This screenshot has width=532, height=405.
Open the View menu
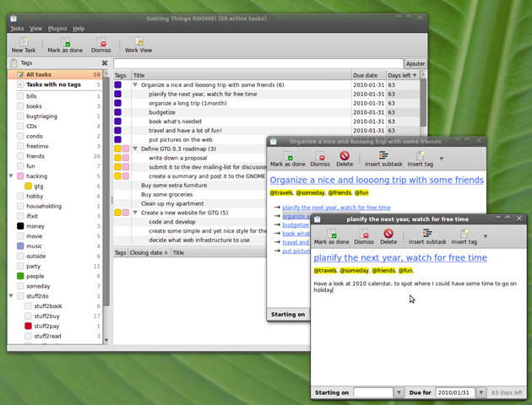tap(35, 29)
